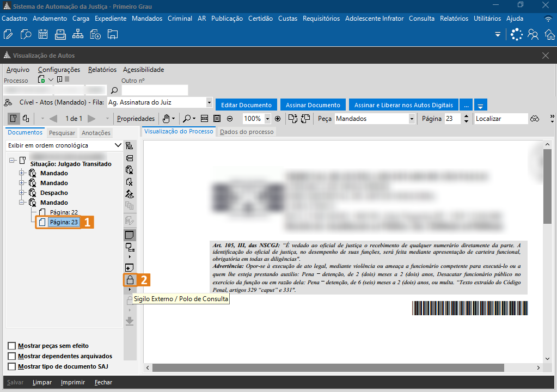Select the hand pan tool
Viewport: 557px width, 392px height.
click(166, 119)
